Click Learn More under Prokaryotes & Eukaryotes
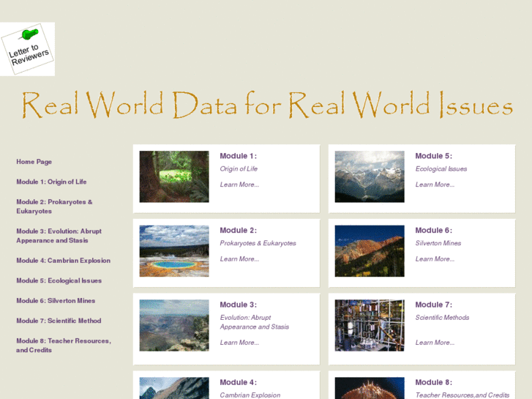Image resolution: width=532 pixels, height=399 pixels. coord(239,258)
